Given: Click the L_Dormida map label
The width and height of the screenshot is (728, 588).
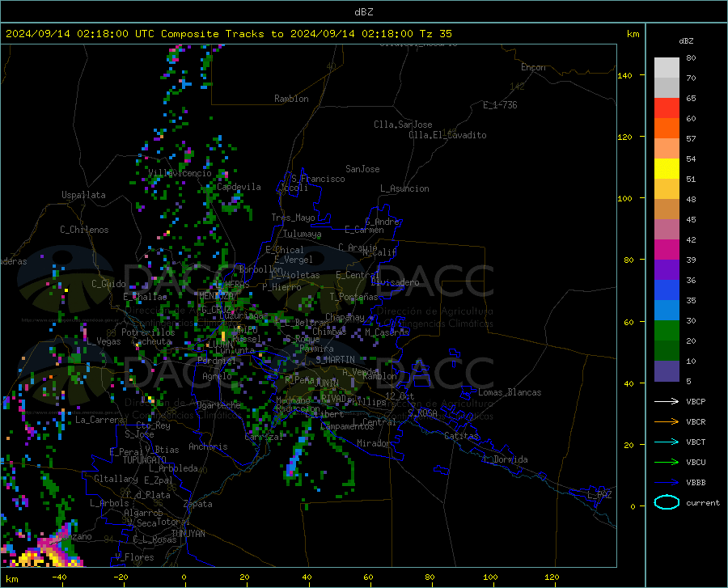Looking at the screenshot, I should pos(505,459).
